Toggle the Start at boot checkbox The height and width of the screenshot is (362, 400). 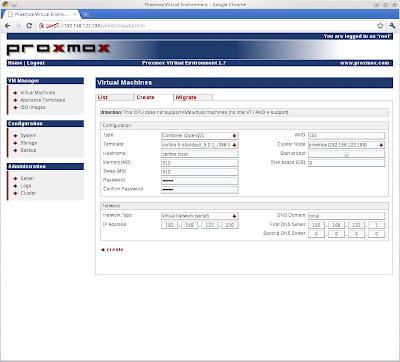346,154
